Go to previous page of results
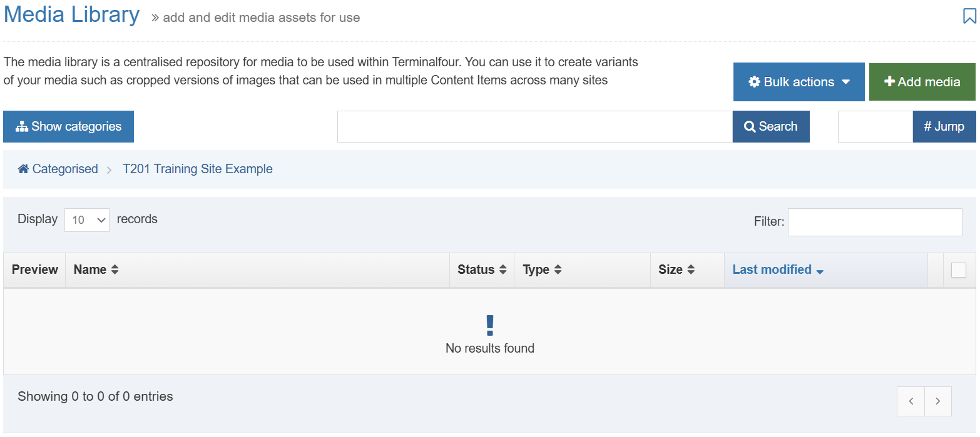 911,401
